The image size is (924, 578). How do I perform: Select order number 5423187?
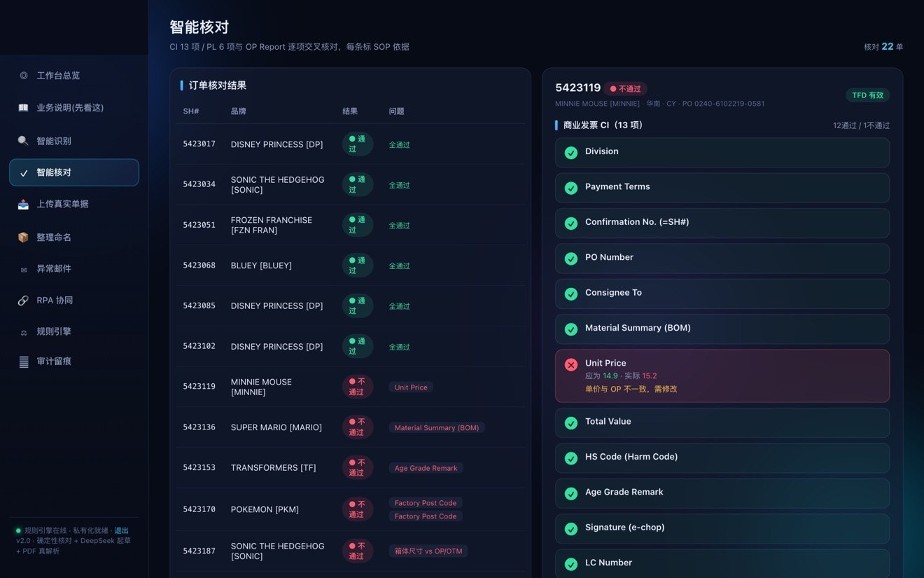coord(199,551)
